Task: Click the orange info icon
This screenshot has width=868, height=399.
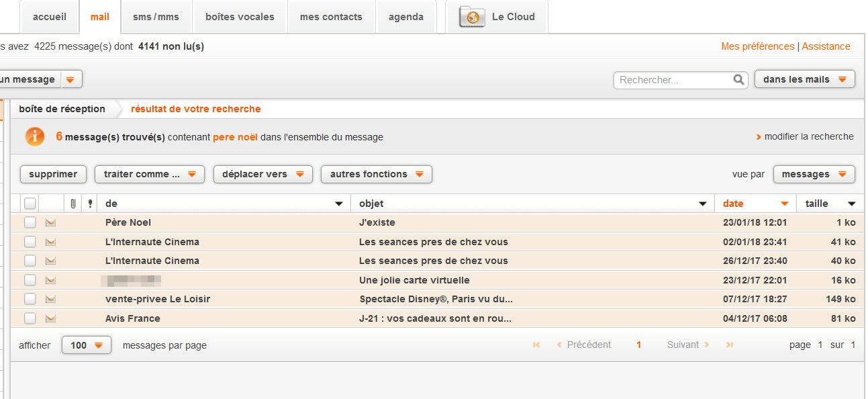Action: [35, 136]
